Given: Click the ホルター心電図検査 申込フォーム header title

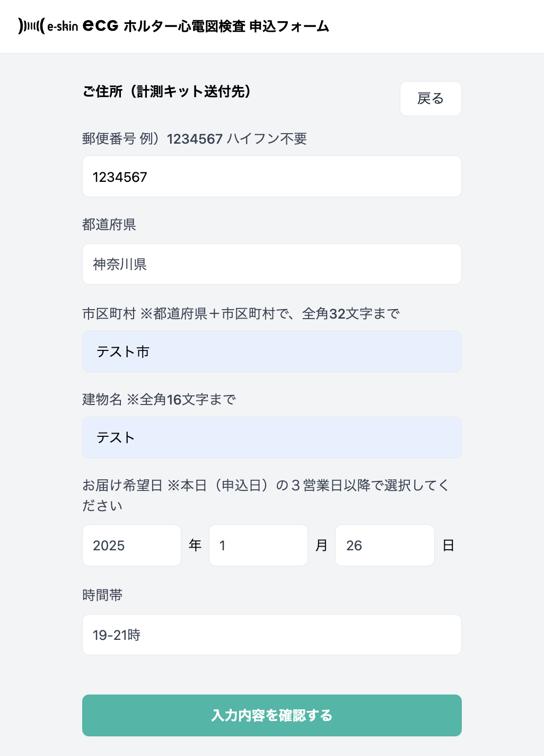Looking at the screenshot, I should [226, 26].
